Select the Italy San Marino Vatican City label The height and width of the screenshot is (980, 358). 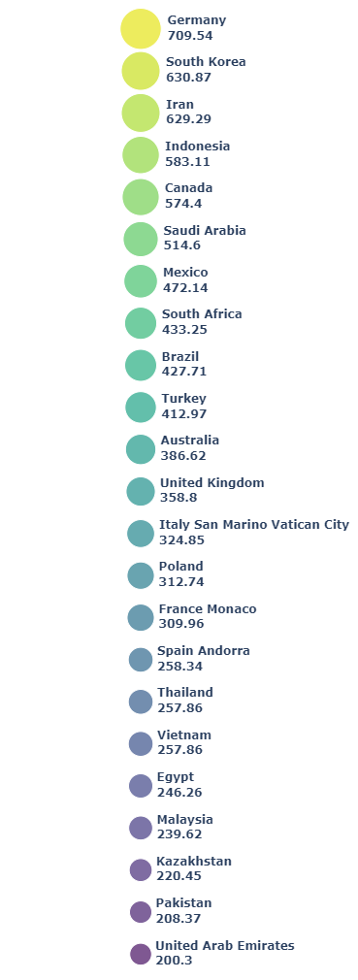tap(253, 532)
